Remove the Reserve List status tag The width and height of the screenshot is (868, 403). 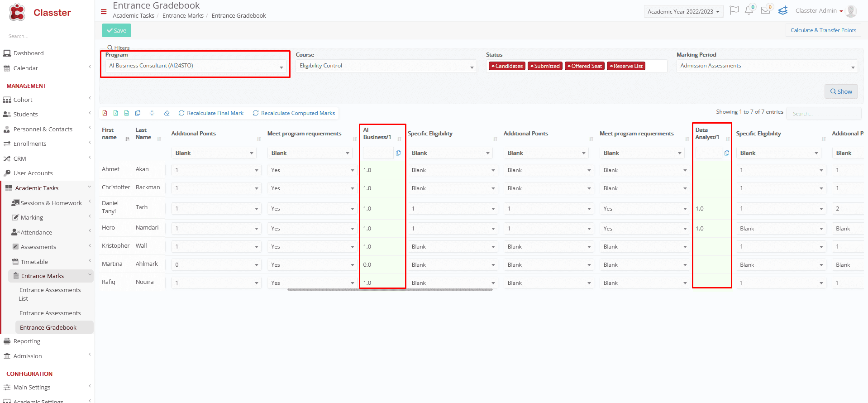point(611,66)
